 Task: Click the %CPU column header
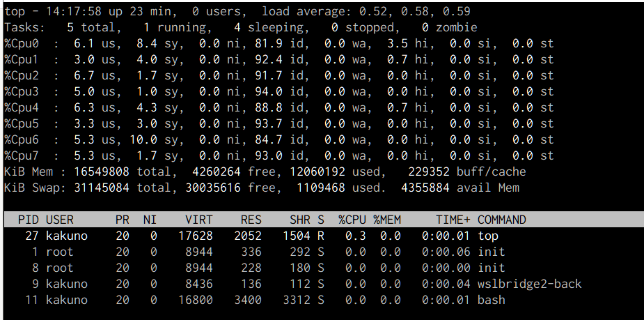(352, 220)
